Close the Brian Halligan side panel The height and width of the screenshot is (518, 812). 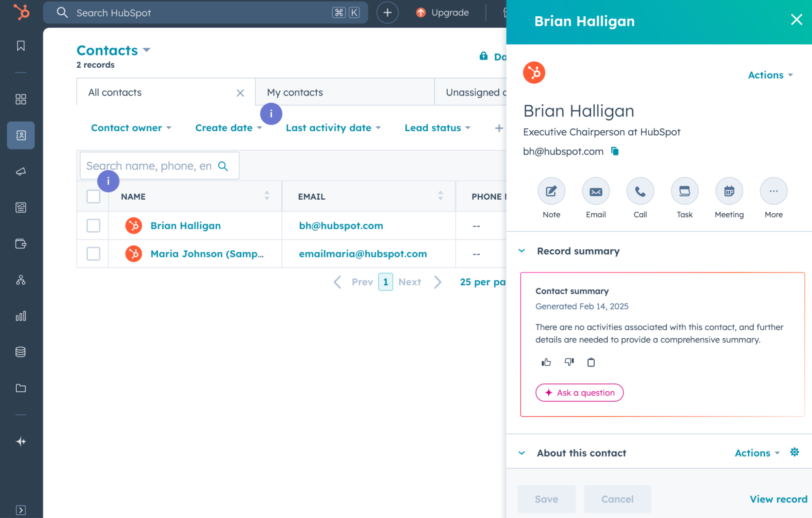796,19
